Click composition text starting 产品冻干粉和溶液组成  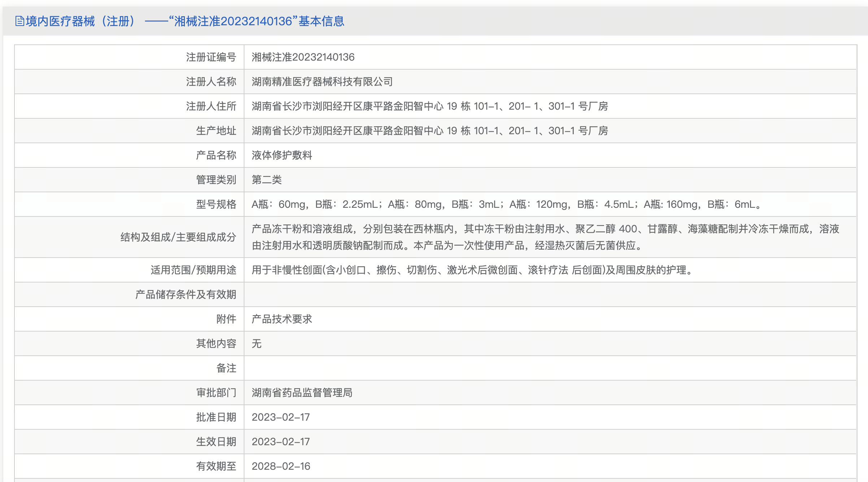pos(545,237)
